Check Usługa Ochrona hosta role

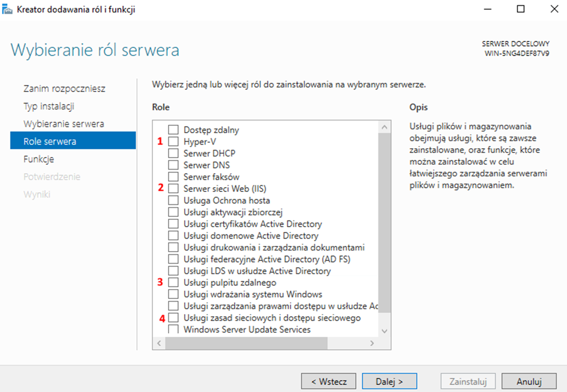coord(173,200)
